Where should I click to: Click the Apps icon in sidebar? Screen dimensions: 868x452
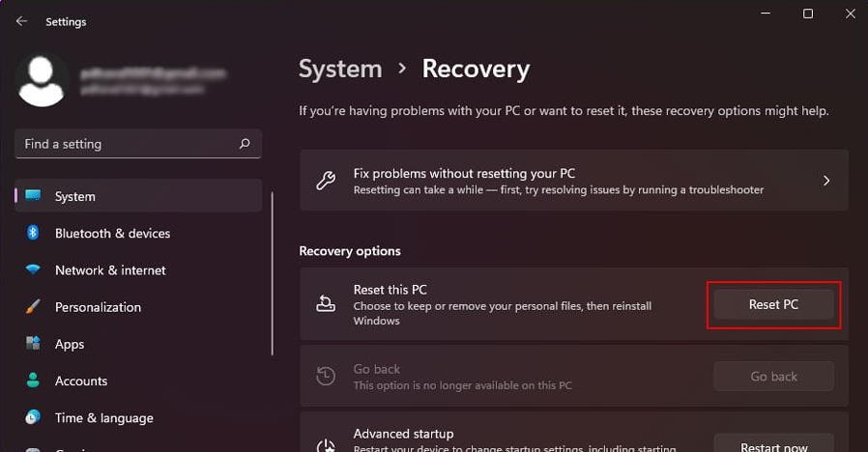33,343
